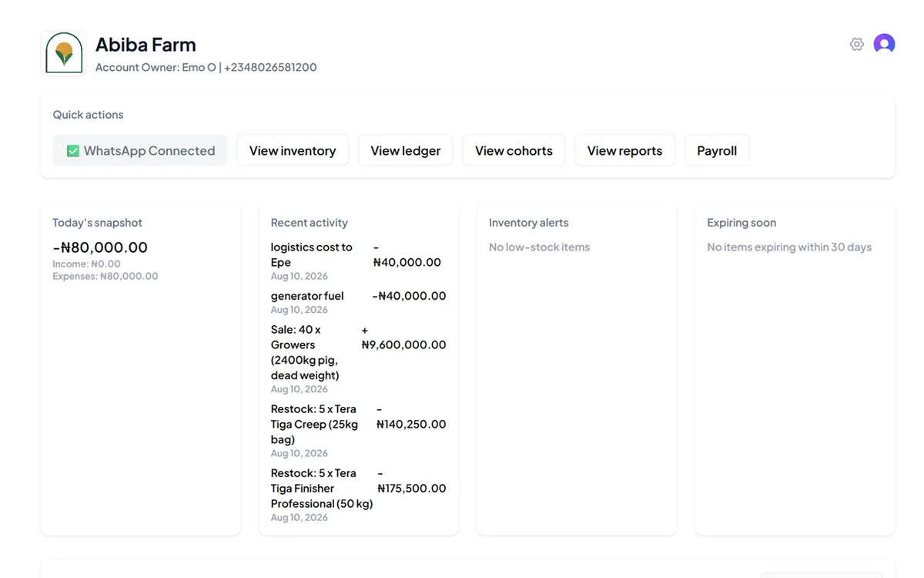Open the Tera Tiga Creep restock entry

coord(358,430)
